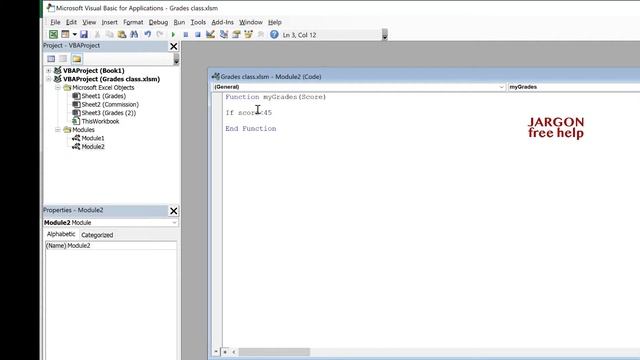Click the Cut scissors icon
The image size is (640, 360).
(x=97, y=35)
